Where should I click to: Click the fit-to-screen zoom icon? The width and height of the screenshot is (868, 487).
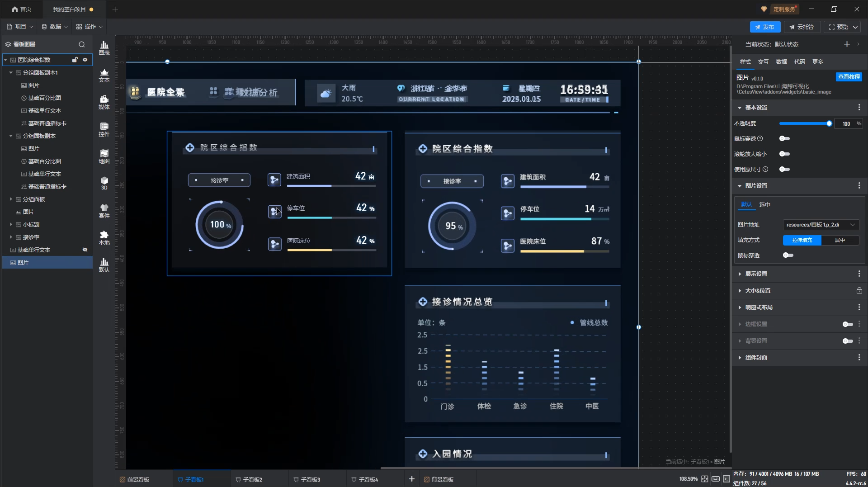(704, 479)
